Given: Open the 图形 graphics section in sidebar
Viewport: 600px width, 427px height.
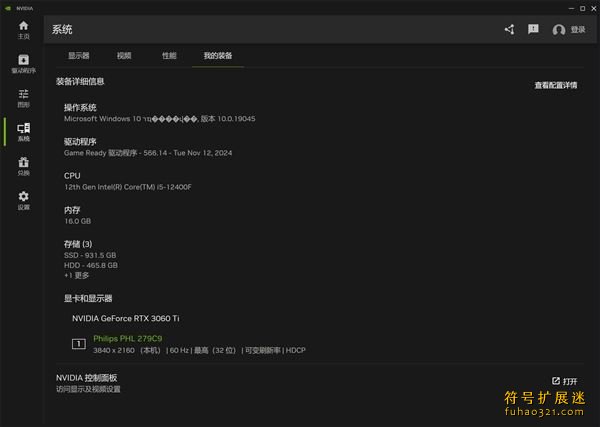Looking at the screenshot, I should pos(23,98).
